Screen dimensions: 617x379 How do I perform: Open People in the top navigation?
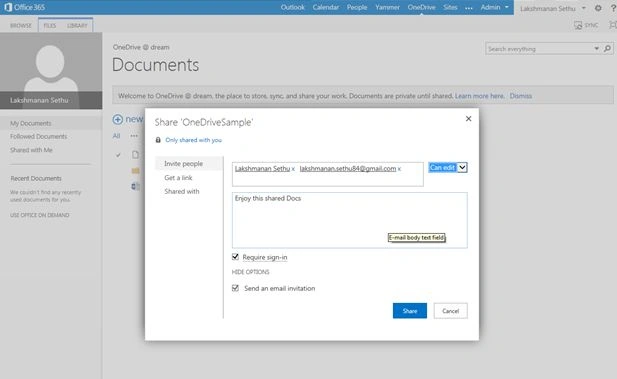point(357,7)
